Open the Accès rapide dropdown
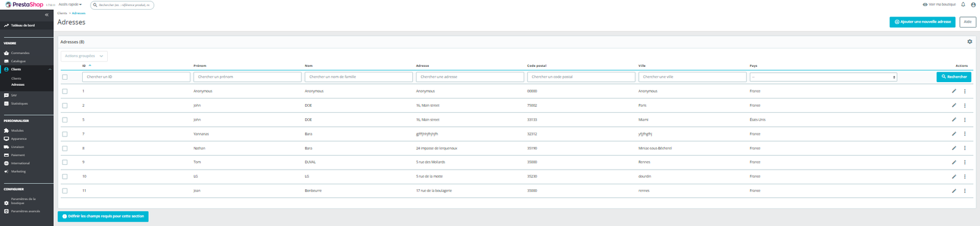The height and width of the screenshot is (226, 980). point(70,4)
